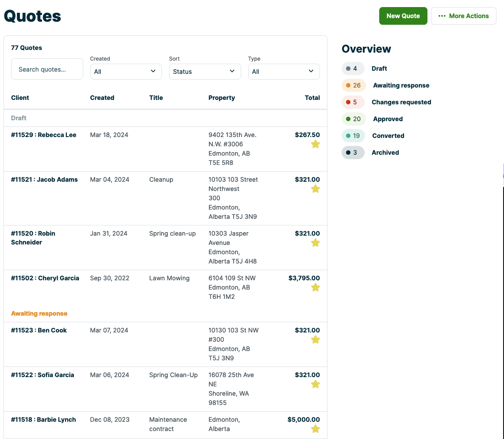The image size is (504, 439).
Task: Select the Converted status in Overview
Action: [x=388, y=136]
